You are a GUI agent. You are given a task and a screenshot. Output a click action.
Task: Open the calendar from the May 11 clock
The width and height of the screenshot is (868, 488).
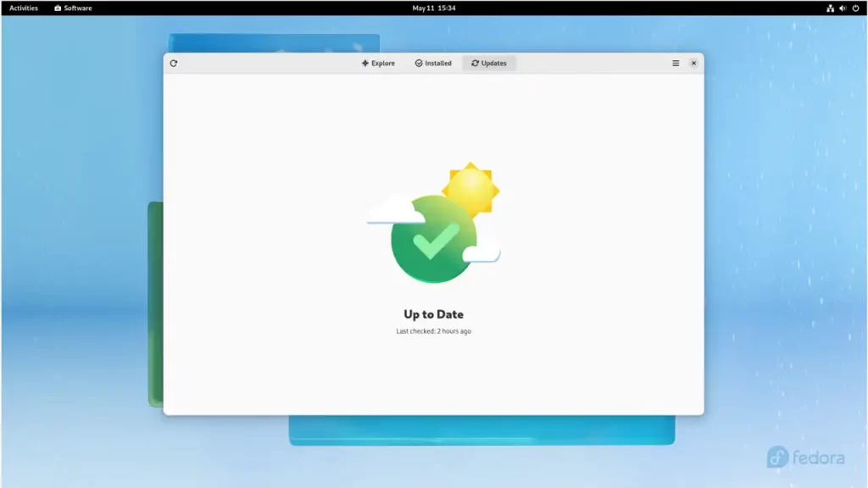[434, 8]
